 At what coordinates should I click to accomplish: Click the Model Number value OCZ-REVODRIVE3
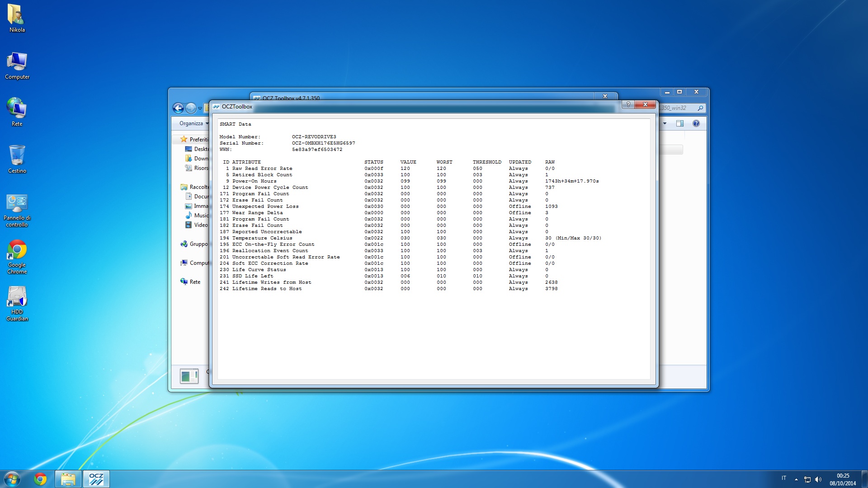click(x=314, y=137)
